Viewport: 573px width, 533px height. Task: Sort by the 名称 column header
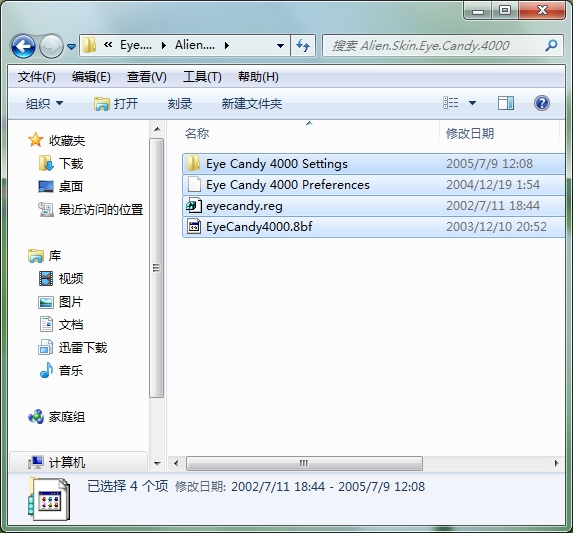(197, 134)
